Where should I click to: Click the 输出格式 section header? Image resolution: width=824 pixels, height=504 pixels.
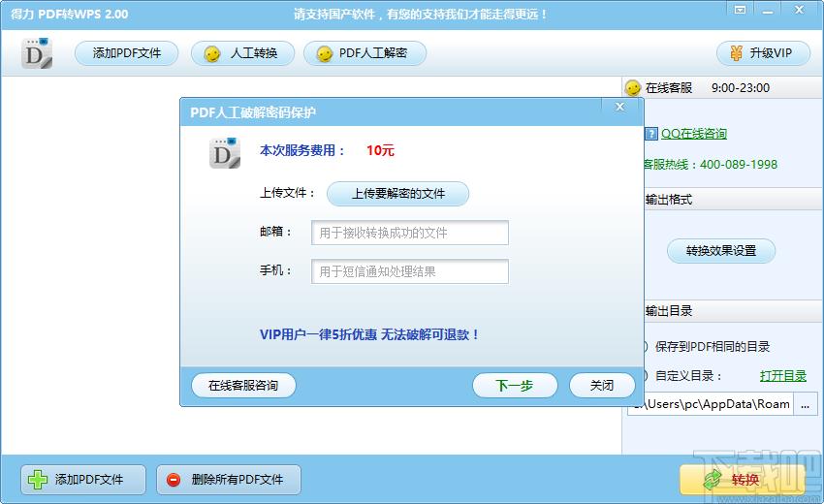pos(669,200)
